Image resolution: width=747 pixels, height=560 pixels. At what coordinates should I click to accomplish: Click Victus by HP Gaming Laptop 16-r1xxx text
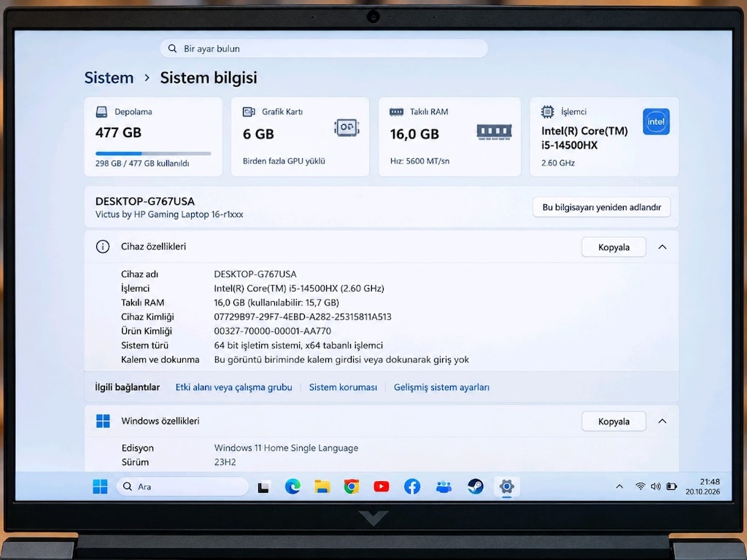click(169, 214)
